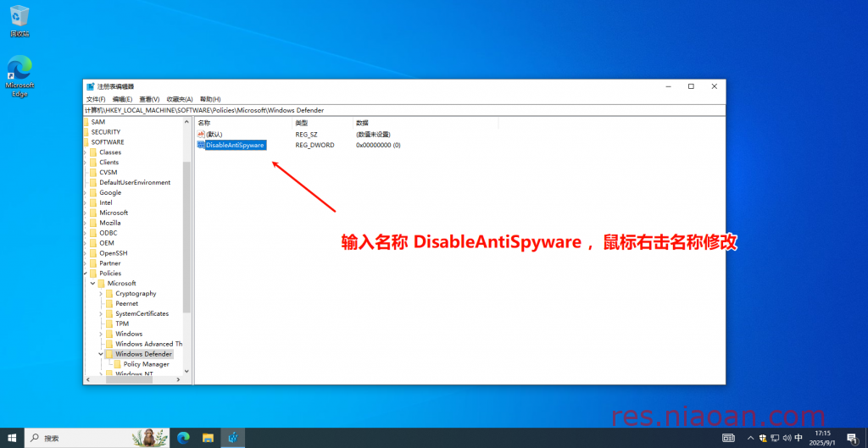Open the notification center icon

pos(851,438)
